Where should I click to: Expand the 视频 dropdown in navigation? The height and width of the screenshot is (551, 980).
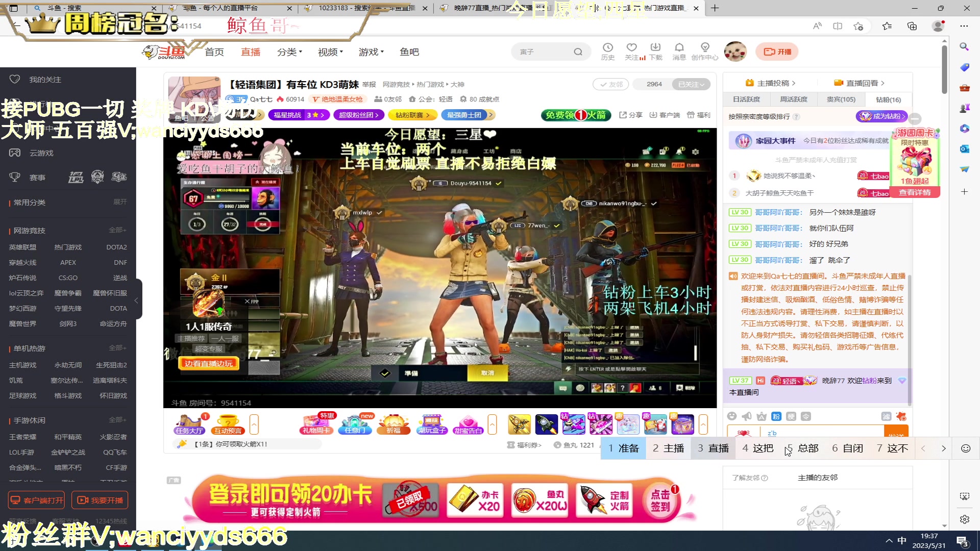click(x=330, y=52)
